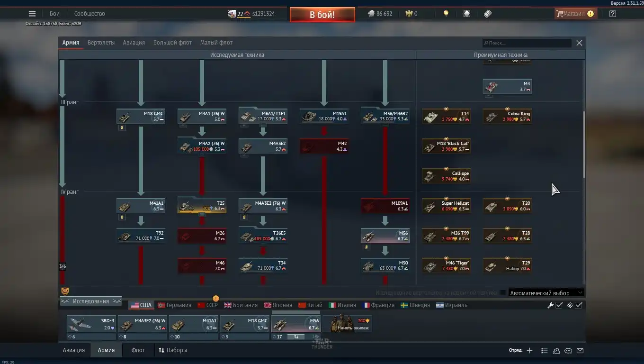Select premium Super Hellcat
The width and height of the screenshot is (644, 364).
[x=446, y=206]
